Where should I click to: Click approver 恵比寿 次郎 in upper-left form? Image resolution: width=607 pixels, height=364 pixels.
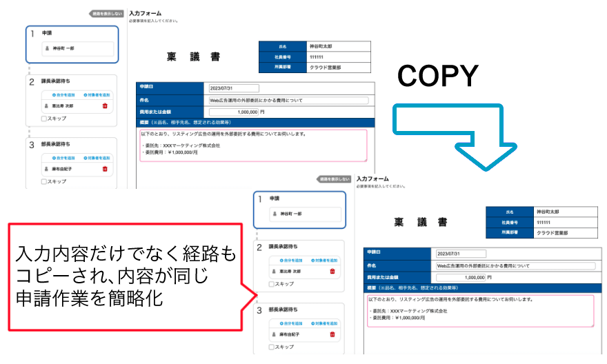[x=63, y=105]
